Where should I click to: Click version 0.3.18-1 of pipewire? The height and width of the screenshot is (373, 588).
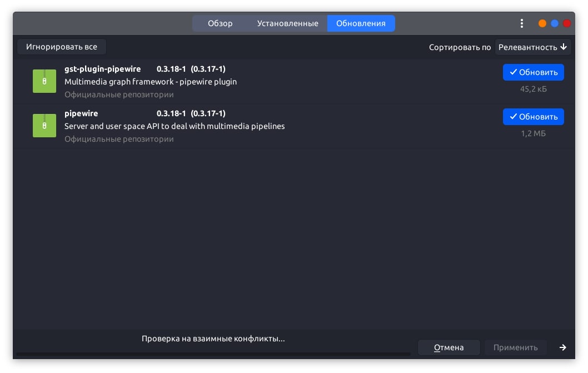point(171,113)
